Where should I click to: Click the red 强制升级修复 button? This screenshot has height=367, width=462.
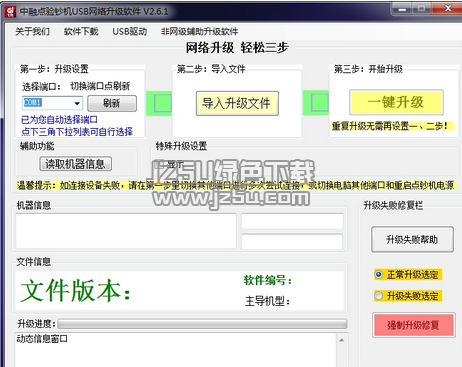pos(413,325)
